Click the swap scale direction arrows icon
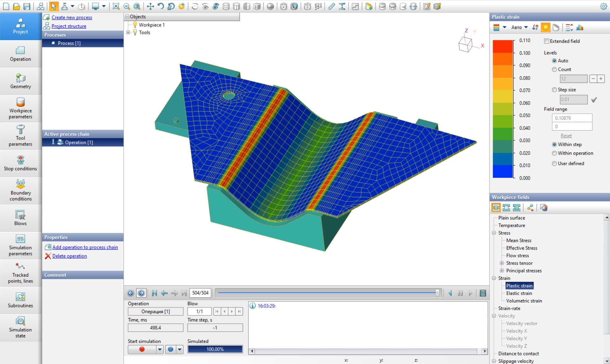610x364 pixels. [535, 28]
